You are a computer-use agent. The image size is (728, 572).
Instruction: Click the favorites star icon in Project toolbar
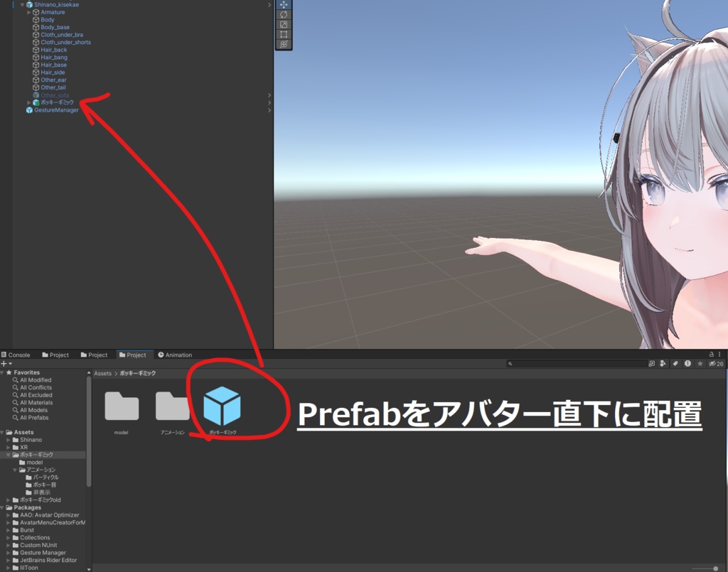point(700,364)
